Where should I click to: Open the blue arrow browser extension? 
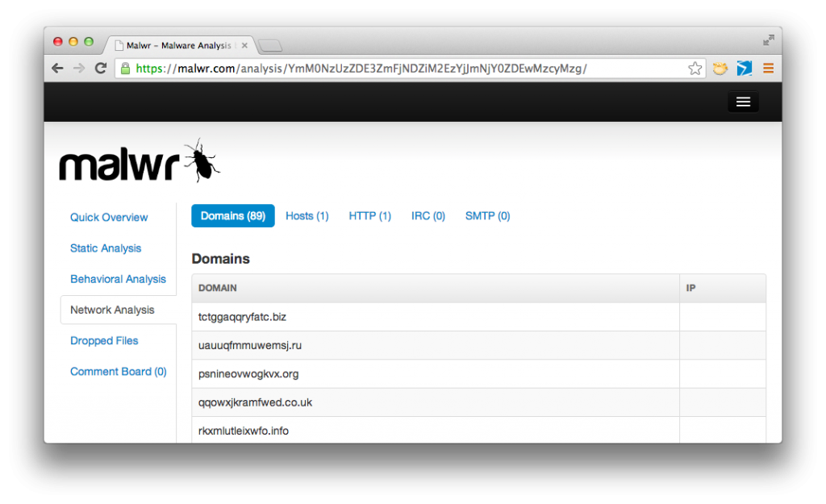(x=745, y=68)
